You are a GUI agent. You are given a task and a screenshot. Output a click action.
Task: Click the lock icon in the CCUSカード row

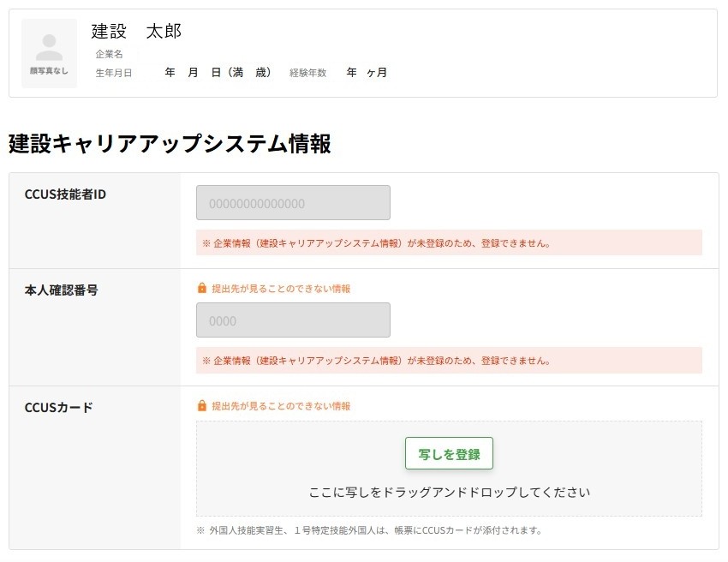[202, 406]
